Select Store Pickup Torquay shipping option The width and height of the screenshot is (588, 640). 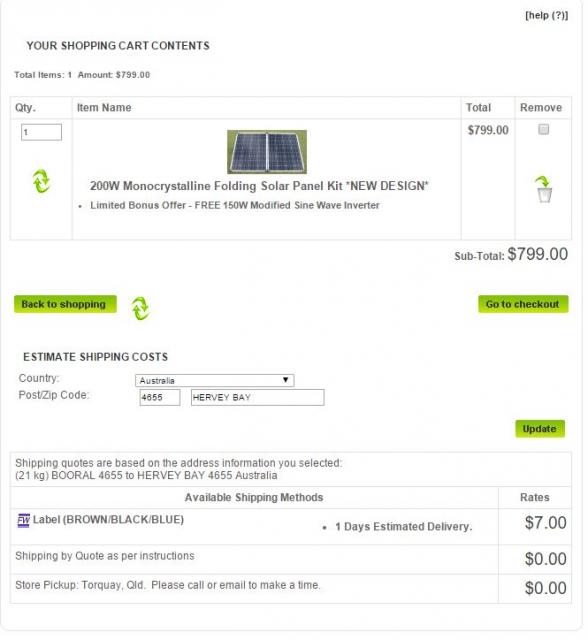168,585
